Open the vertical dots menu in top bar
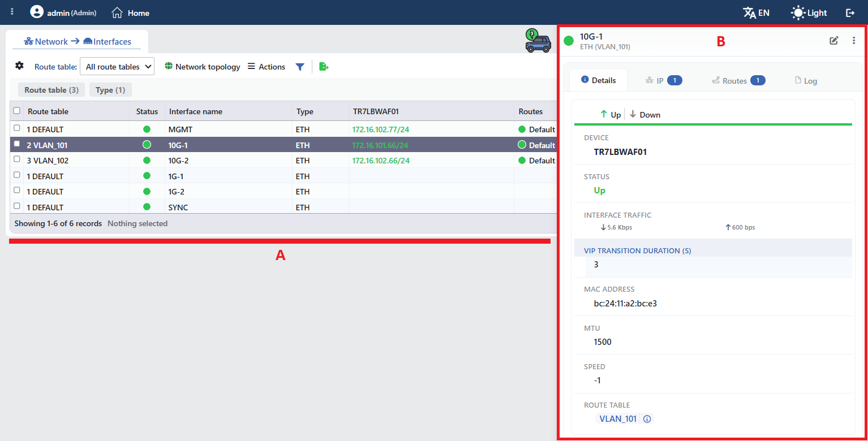The width and height of the screenshot is (868, 441). tap(12, 12)
